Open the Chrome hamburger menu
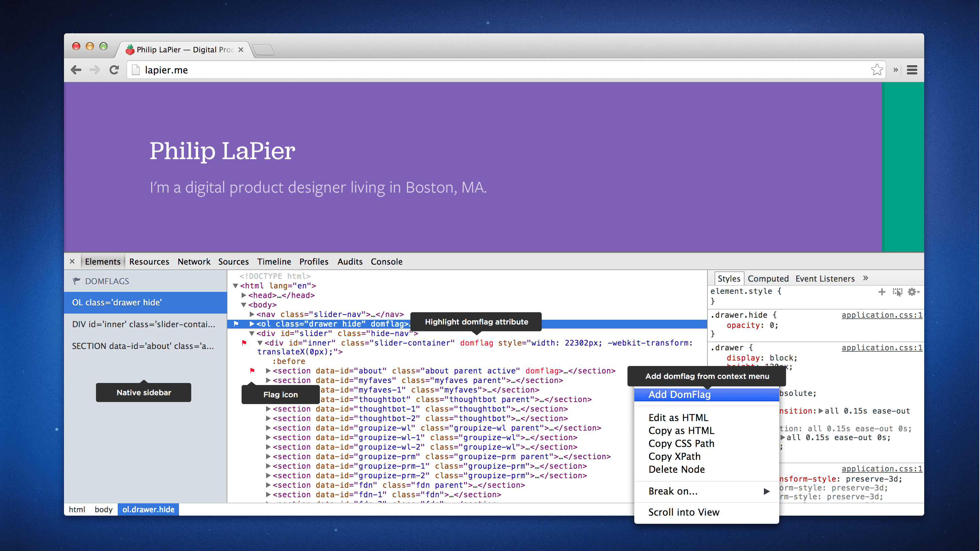This screenshot has height=551, width=980. pyautogui.click(x=912, y=70)
